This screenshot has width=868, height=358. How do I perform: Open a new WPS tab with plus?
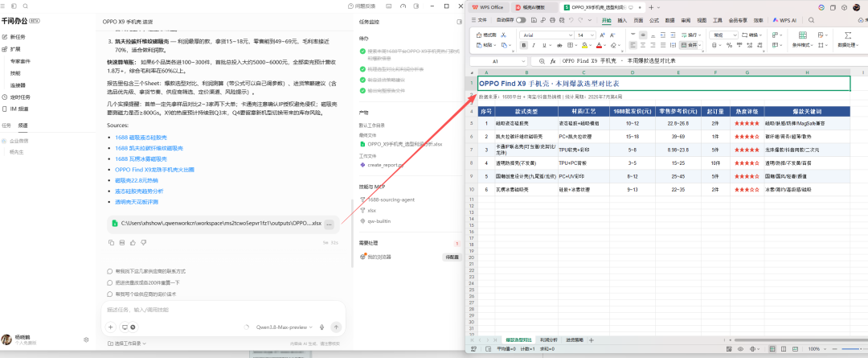pyautogui.click(x=651, y=7)
